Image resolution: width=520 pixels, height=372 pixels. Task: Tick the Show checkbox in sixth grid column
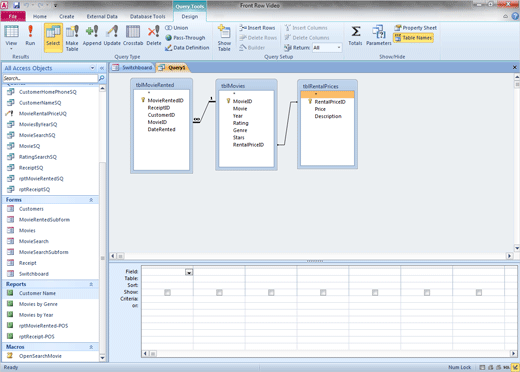coord(427,292)
